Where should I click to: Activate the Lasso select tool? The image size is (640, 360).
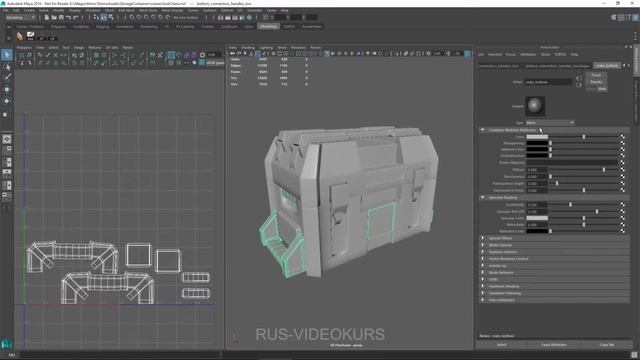pyautogui.click(x=7, y=67)
